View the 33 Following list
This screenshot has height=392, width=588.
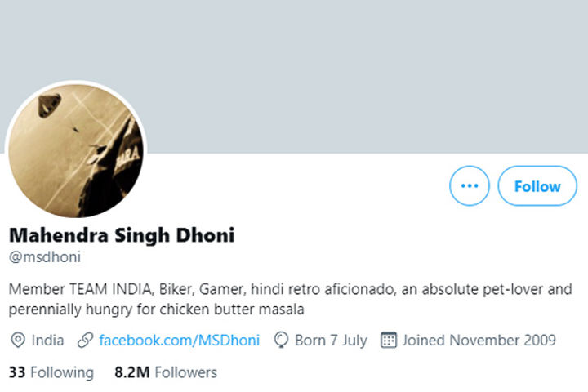click(51, 372)
